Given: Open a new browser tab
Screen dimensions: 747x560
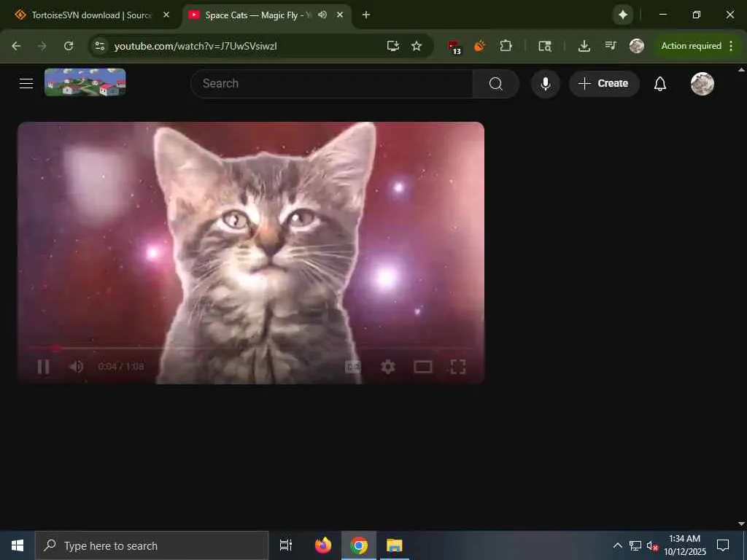Looking at the screenshot, I should tap(366, 15).
